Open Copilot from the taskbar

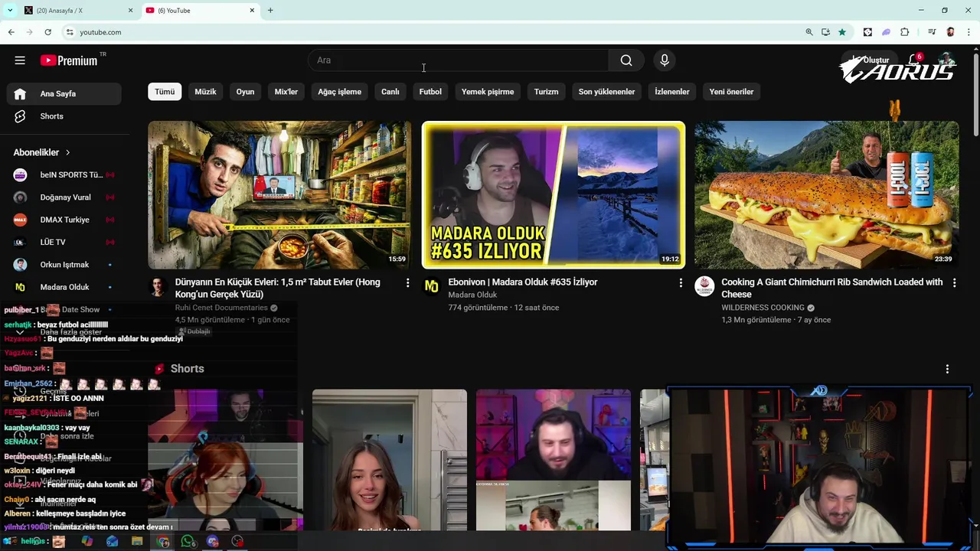87,541
